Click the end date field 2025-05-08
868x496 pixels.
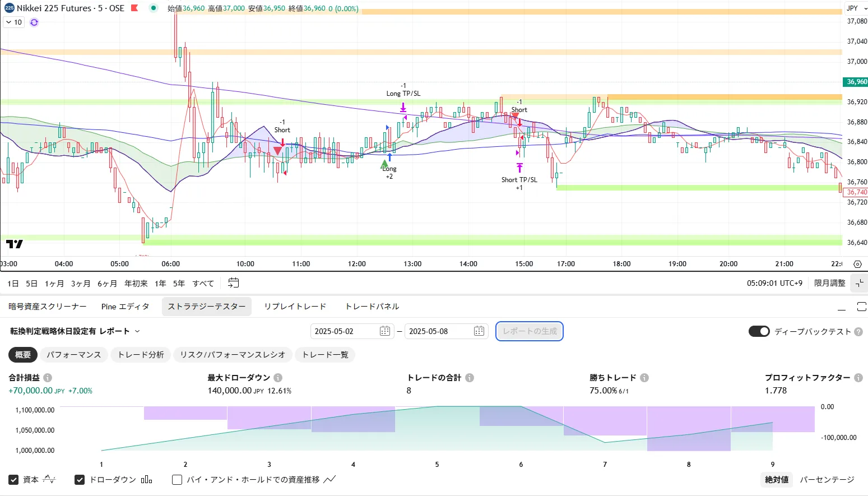pos(446,331)
